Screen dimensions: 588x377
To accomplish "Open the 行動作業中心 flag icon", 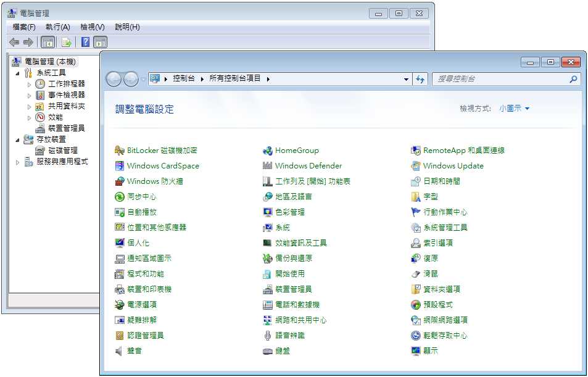I will pos(415,212).
